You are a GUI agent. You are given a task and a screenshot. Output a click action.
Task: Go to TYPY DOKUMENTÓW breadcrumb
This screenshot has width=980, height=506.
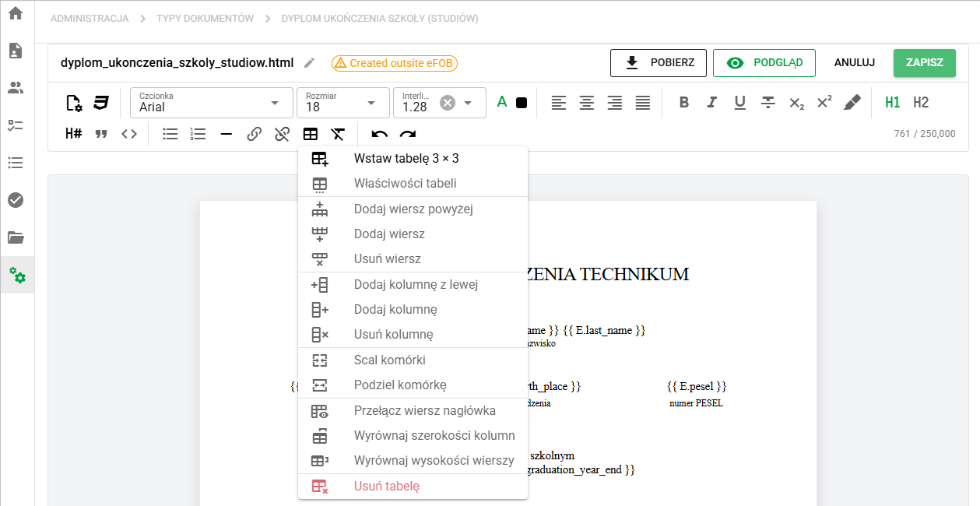coord(205,18)
